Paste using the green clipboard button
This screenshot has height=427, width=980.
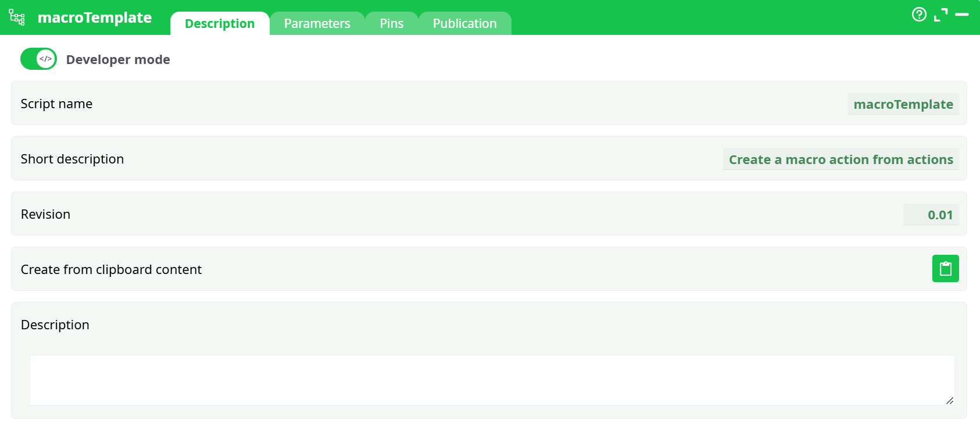tap(945, 269)
